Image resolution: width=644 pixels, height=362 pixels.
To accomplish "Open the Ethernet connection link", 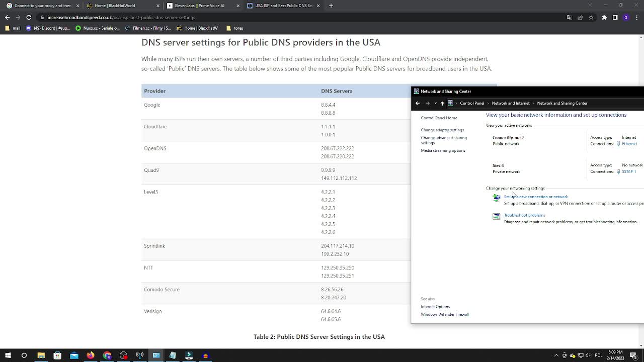I will (629, 144).
